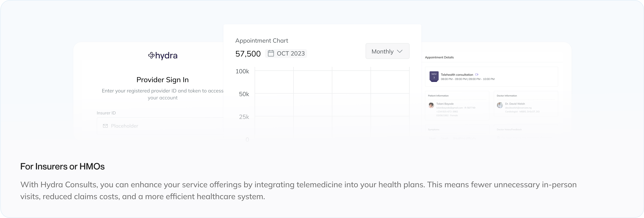644x218 pixels.
Task: Click Tolani Bayode's profile photo
Action: coord(431,105)
